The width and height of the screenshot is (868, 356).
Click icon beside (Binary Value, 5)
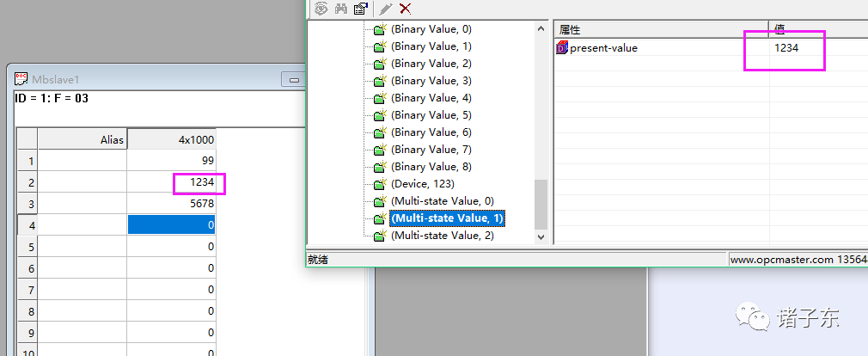click(x=379, y=115)
